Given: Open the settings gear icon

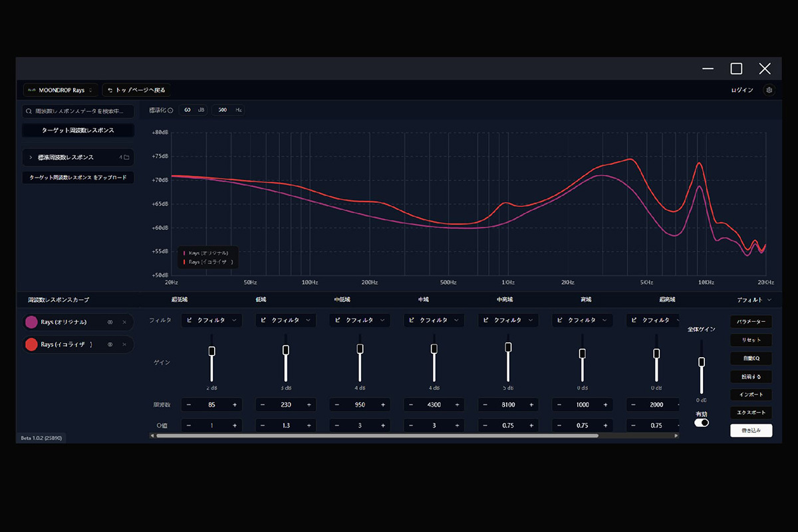Looking at the screenshot, I should click(x=769, y=90).
